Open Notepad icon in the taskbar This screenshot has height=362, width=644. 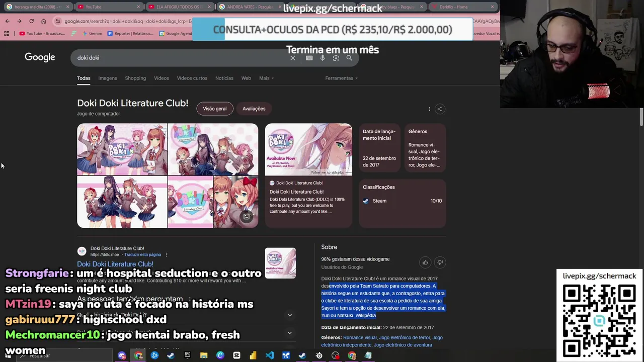(x=368, y=355)
